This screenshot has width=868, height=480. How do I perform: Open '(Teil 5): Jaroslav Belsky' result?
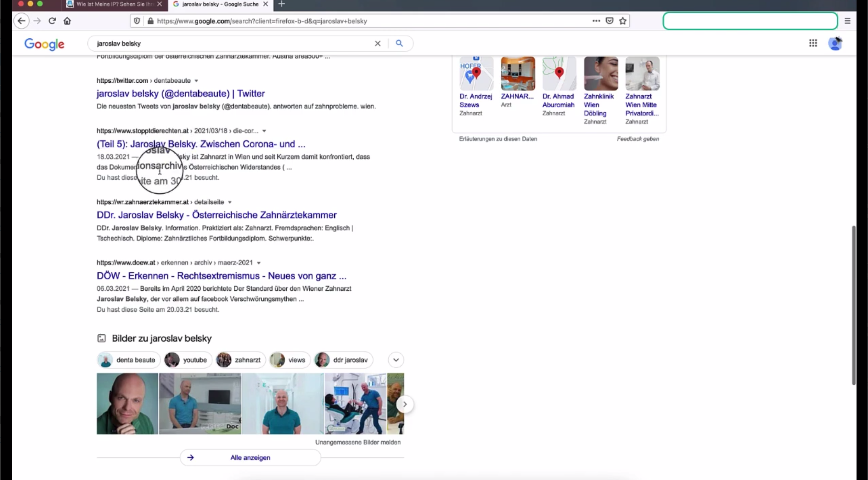[x=201, y=144]
